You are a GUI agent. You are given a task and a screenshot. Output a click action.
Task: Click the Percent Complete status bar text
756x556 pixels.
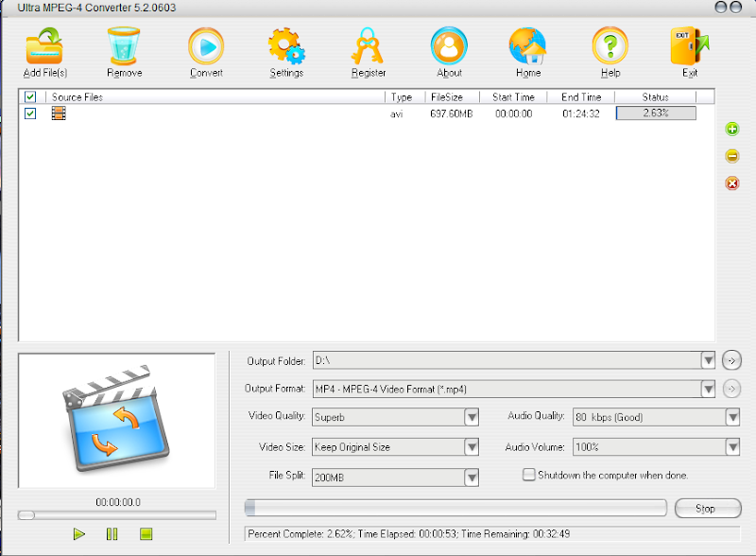tap(409, 534)
